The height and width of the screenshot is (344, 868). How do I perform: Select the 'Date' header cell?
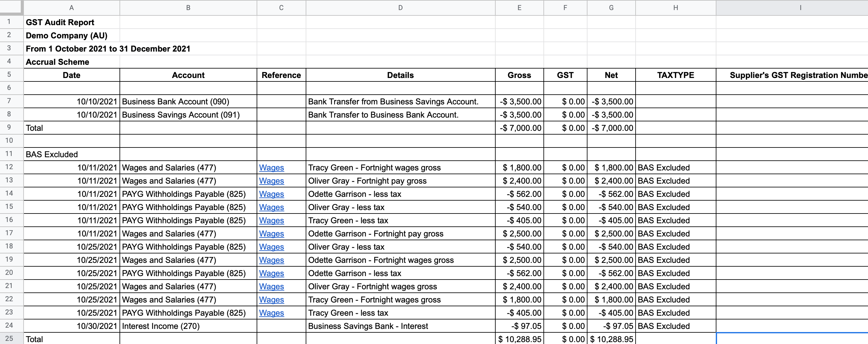tap(71, 75)
